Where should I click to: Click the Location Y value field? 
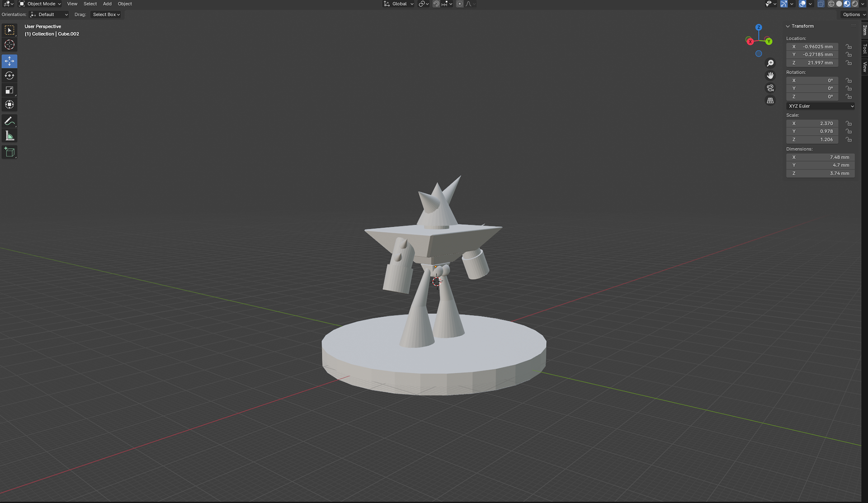[x=812, y=55]
